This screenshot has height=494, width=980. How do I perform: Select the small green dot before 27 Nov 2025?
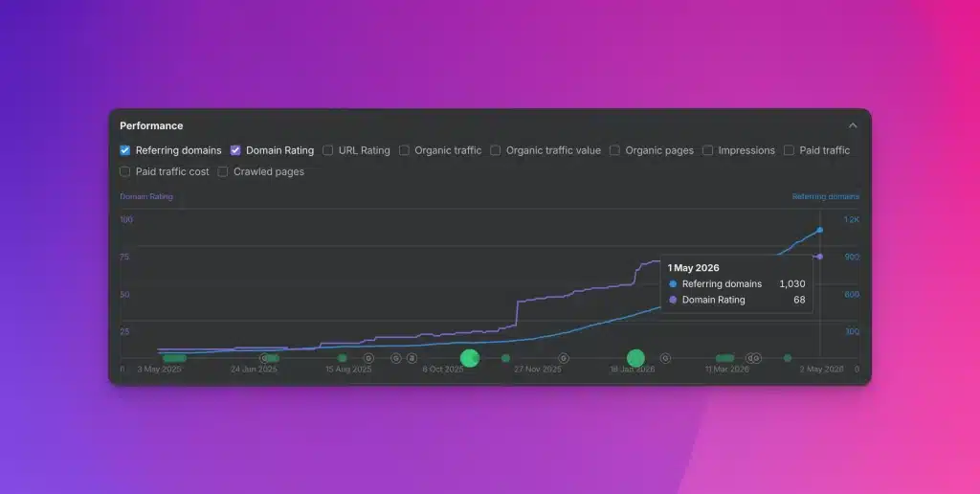pyautogui.click(x=505, y=358)
